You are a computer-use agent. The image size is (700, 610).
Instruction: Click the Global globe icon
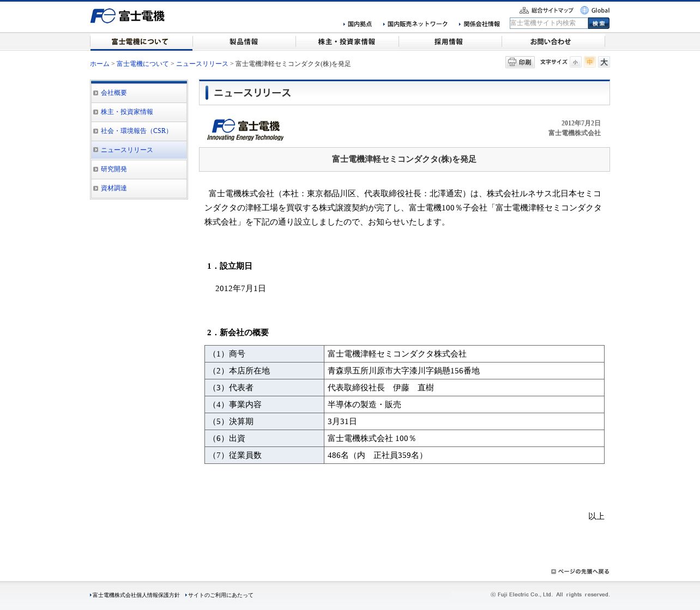(584, 10)
